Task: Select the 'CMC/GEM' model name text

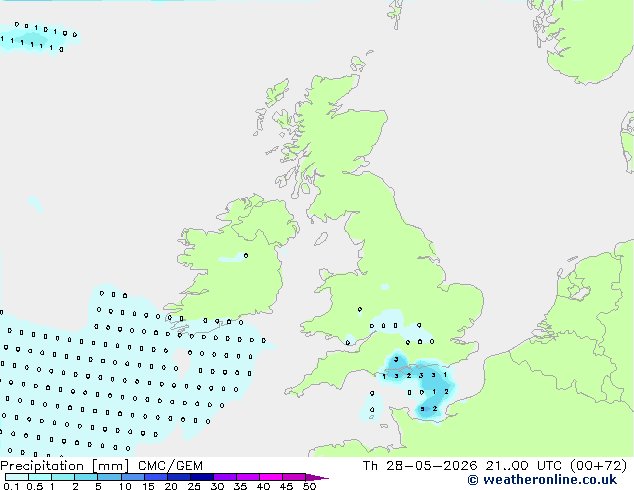Action: click(x=170, y=466)
